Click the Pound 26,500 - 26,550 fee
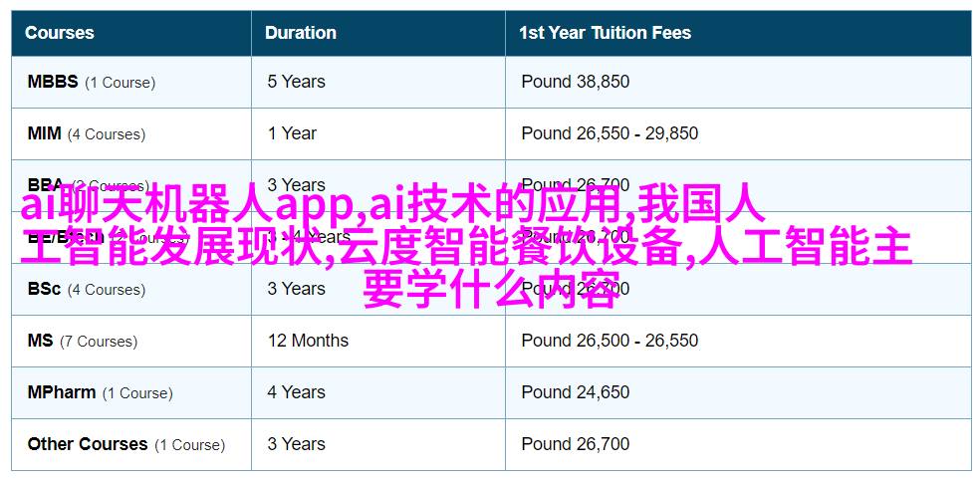Viewport: 980px width, 481px height. click(x=610, y=341)
